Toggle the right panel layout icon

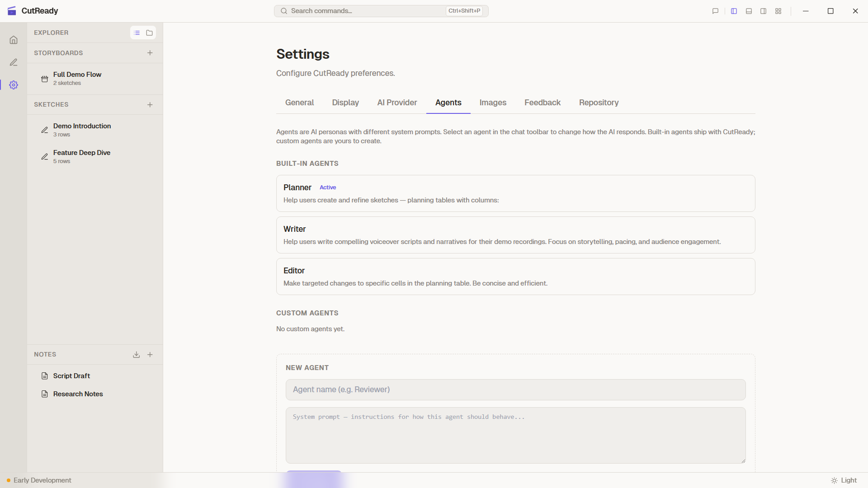pos(763,11)
